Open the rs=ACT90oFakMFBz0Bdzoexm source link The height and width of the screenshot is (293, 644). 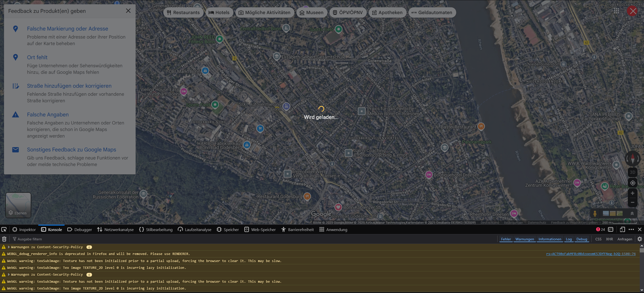tap(591, 254)
